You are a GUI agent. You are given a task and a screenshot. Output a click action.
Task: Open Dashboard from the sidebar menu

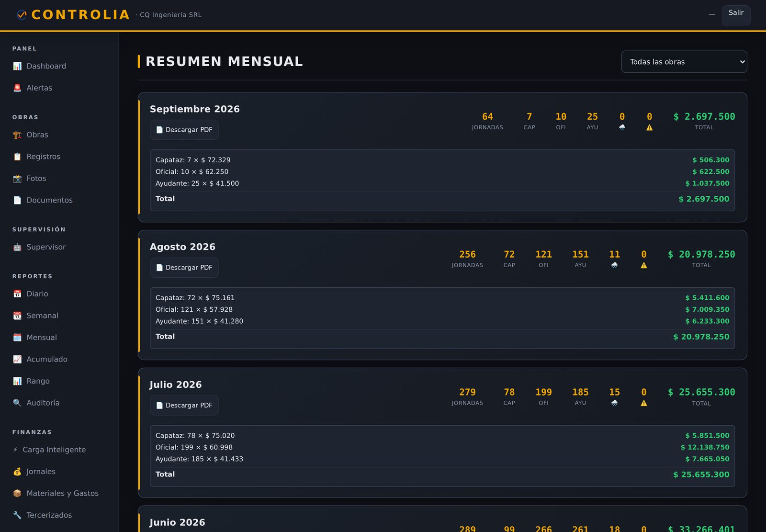coord(59,66)
